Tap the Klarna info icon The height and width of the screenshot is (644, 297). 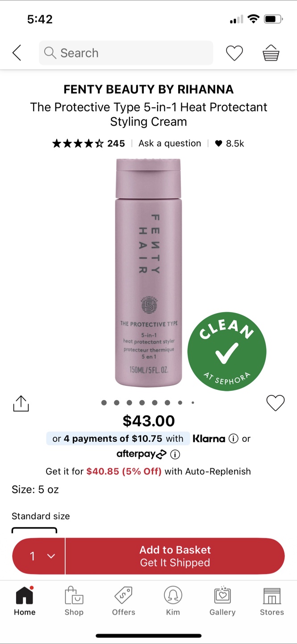[233, 439]
